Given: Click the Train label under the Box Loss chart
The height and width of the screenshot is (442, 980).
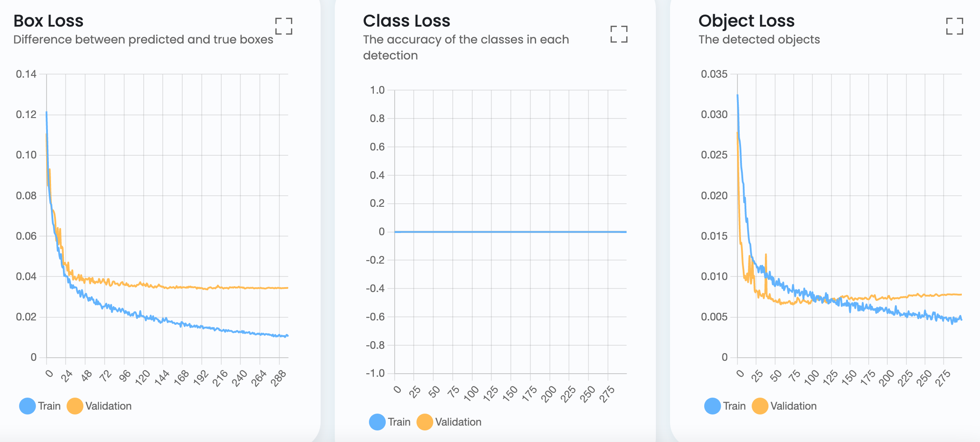Looking at the screenshot, I should pyautogui.click(x=50, y=406).
